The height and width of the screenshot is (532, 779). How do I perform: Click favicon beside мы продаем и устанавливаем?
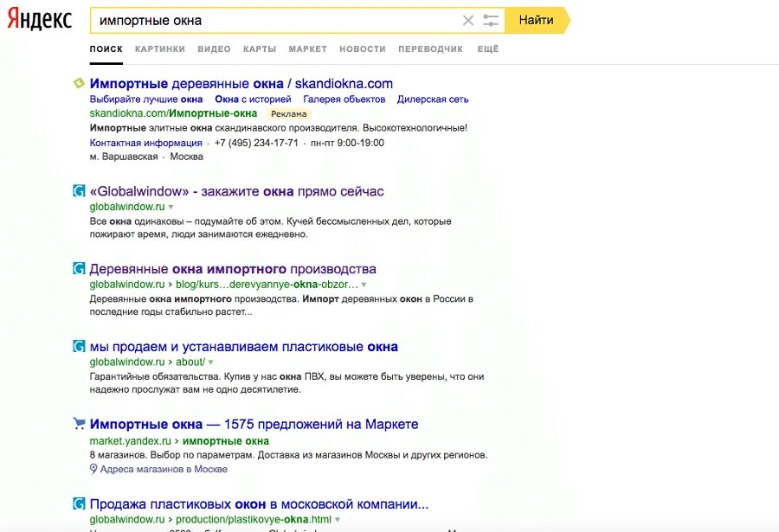click(79, 346)
